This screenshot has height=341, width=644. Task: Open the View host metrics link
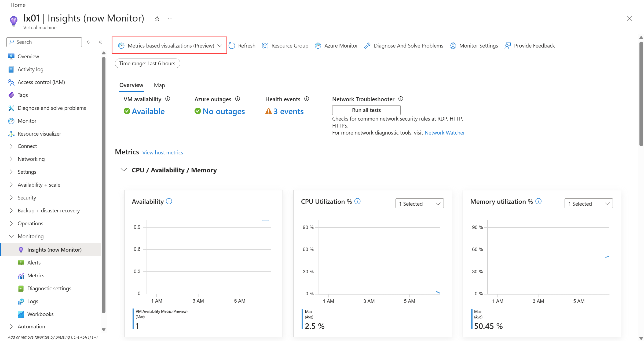coord(163,153)
